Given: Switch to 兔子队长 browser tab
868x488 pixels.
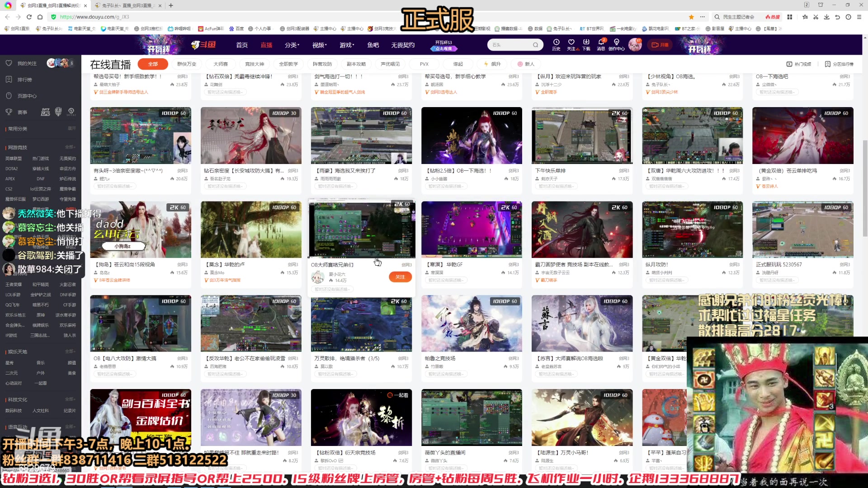Looking at the screenshot, I should click(x=128, y=5).
